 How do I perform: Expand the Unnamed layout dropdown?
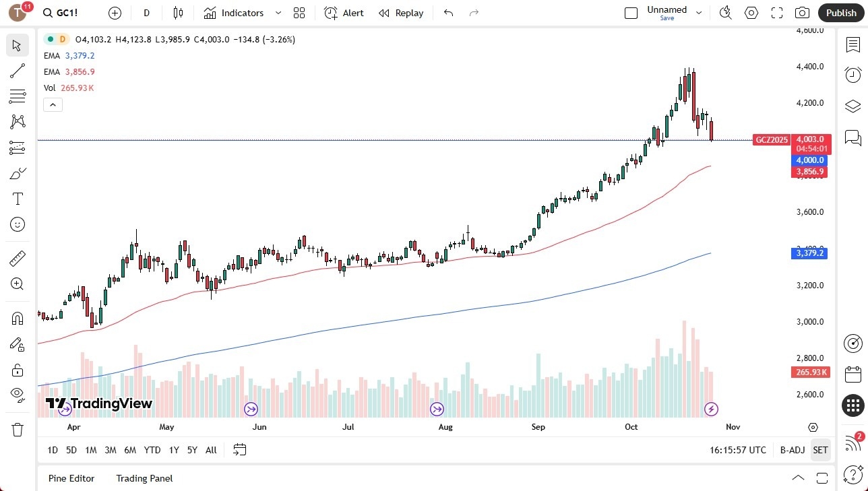[x=699, y=12]
